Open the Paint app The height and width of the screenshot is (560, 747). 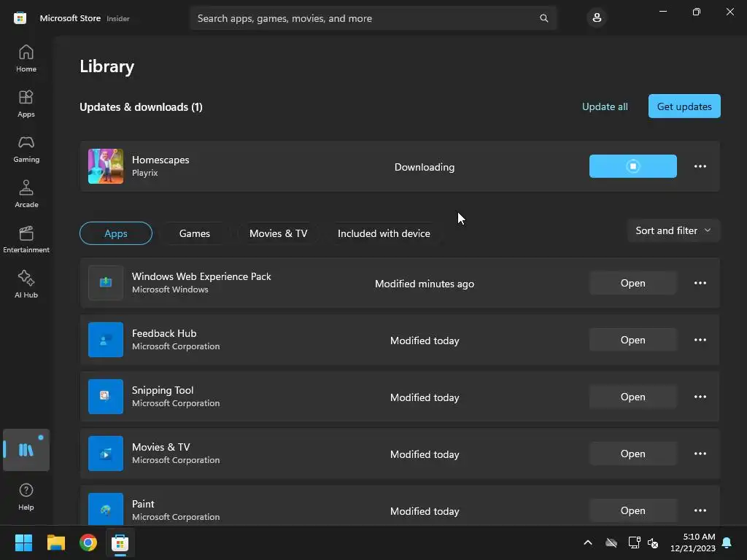point(632,510)
